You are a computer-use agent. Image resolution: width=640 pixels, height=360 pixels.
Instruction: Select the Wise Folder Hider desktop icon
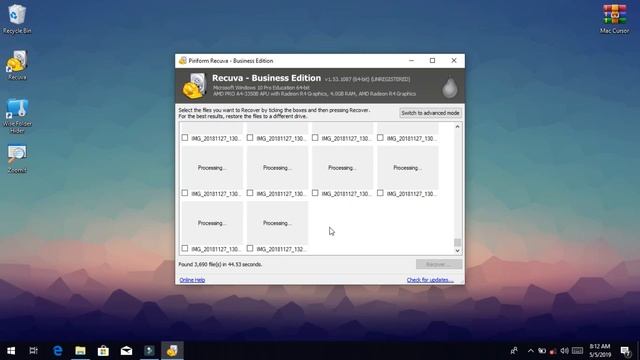(x=17, y=116)
